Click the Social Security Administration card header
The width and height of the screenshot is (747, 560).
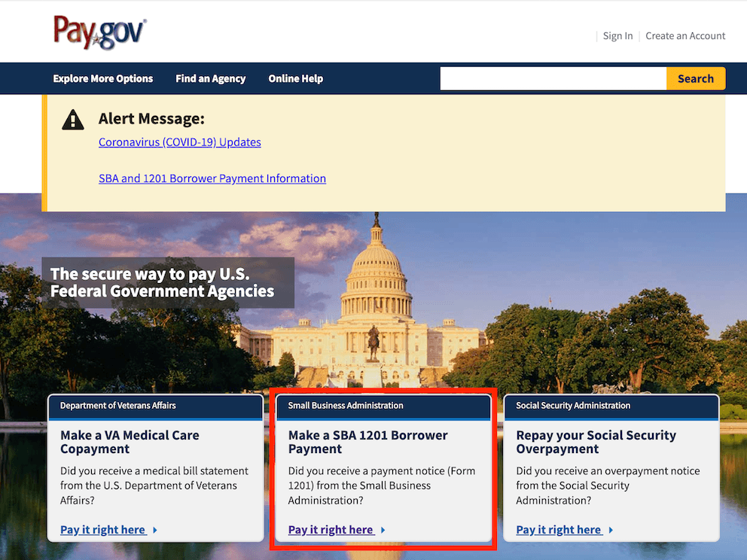coord(611,406)
